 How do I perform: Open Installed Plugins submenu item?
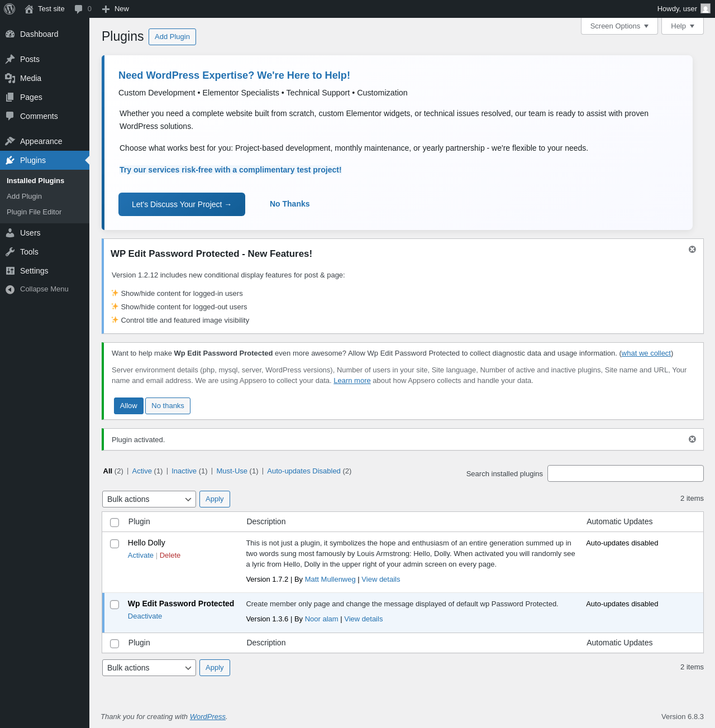click(35, 181)
